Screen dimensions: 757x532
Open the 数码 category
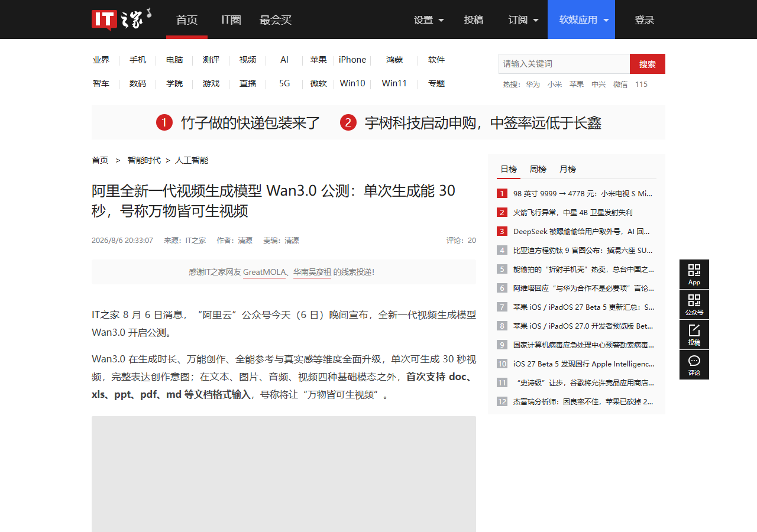coord(138,83)
